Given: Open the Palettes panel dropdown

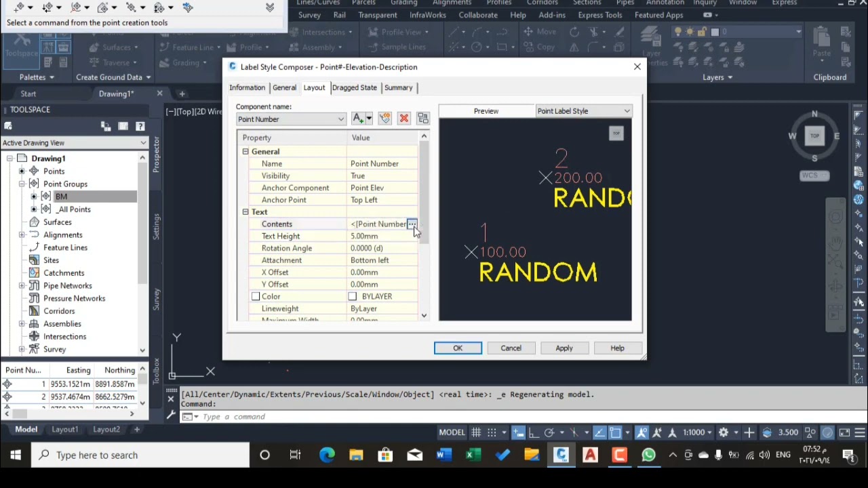Looking at the screenshot, I should [37, 77].
